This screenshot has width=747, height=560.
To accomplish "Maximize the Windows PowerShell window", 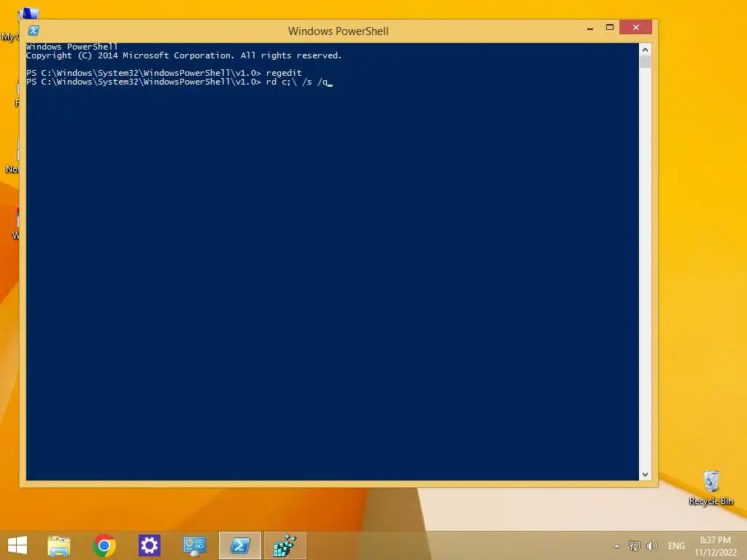I will [x=609, y=28].
